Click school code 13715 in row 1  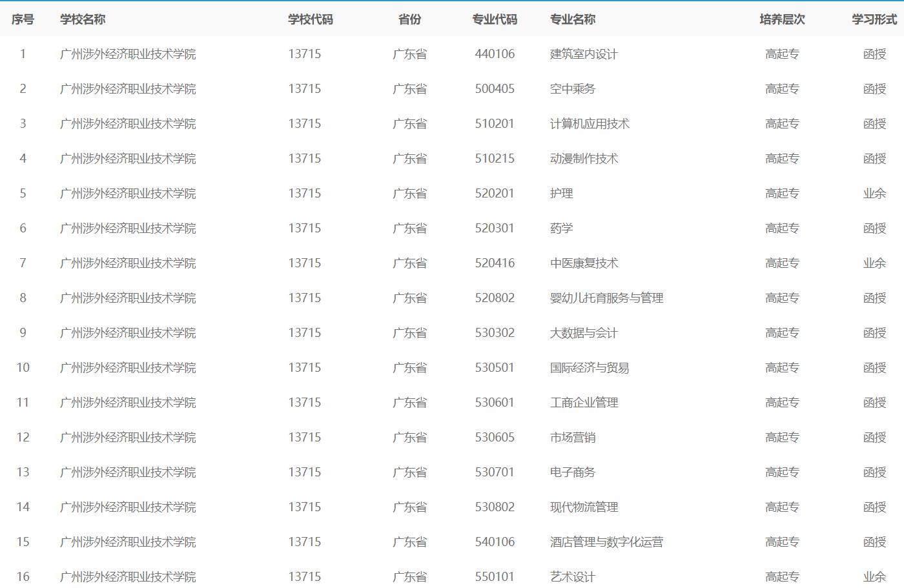pyautogui.click(x=305, y=54)
